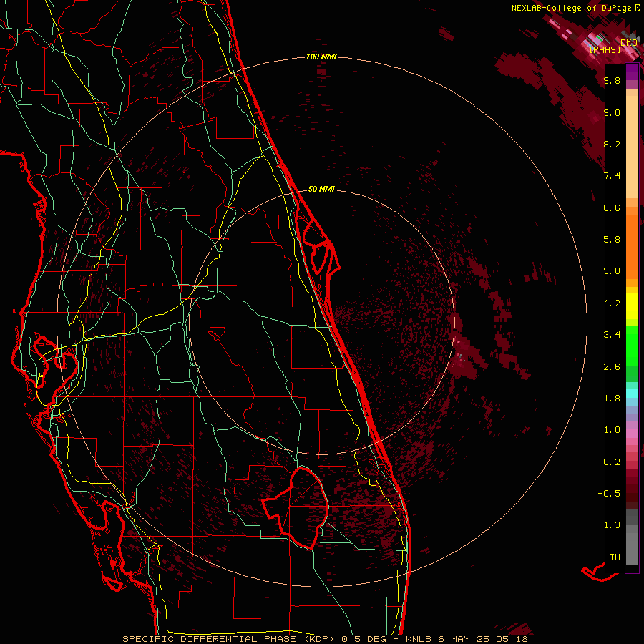
Task: Select the 5.0 value on the color scale
Action: point(612,271)
